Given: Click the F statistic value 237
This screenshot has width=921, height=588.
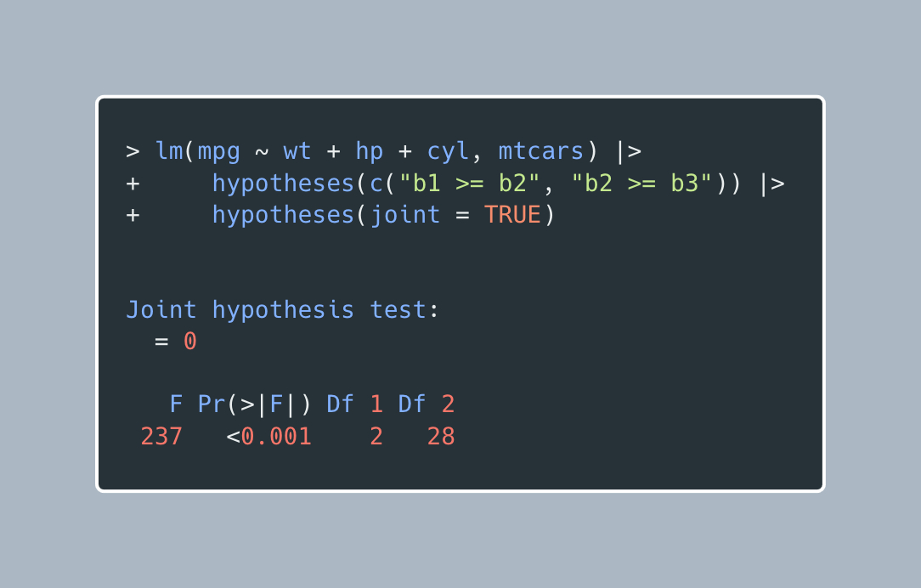Looking at the screenshot, I should click(161, 437).
